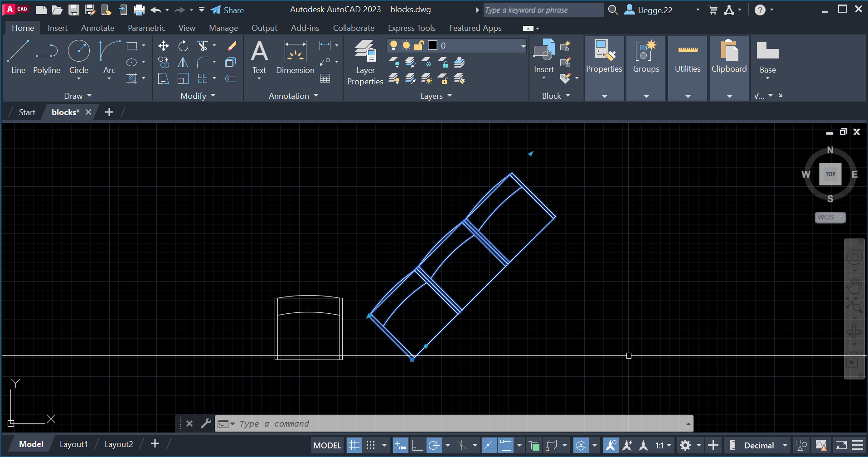
Task: Expand the Block panel
Action: point(556,96)
